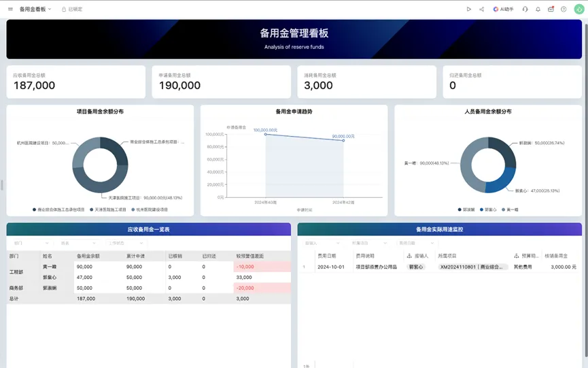Click the 33,000 warning gap cell
The width and height of the screenshot is (588, 368).
click(x=262, y=278)
